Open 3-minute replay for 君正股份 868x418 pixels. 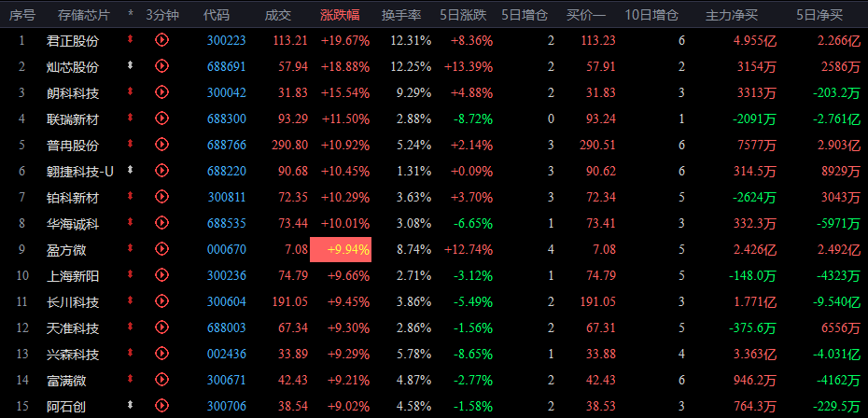point(161,40)
